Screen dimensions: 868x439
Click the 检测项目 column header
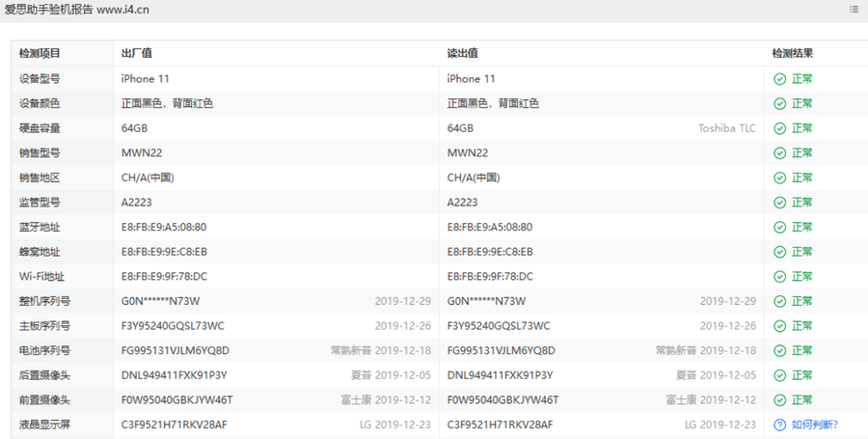pyautogui.click(x=40, y=54)
